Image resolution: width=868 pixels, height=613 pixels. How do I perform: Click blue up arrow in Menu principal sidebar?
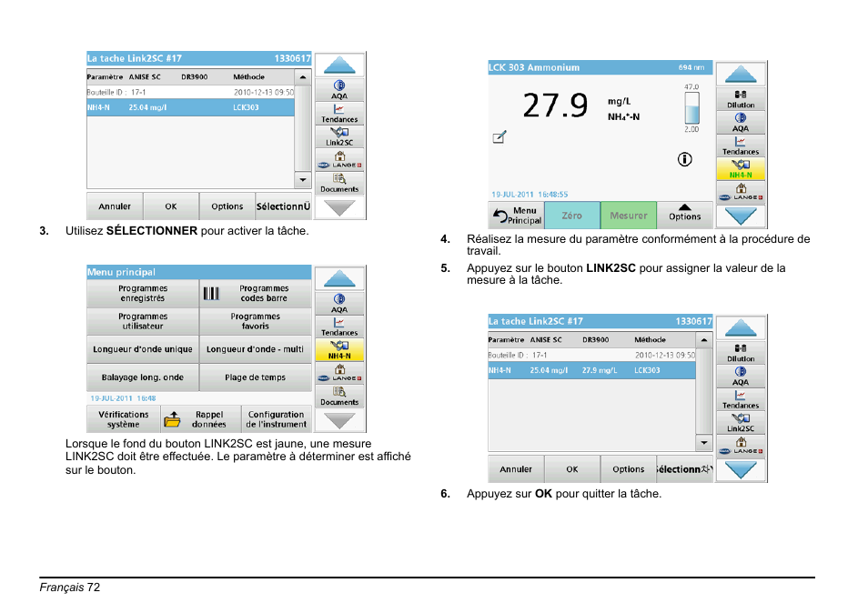(x=339, y=278)
